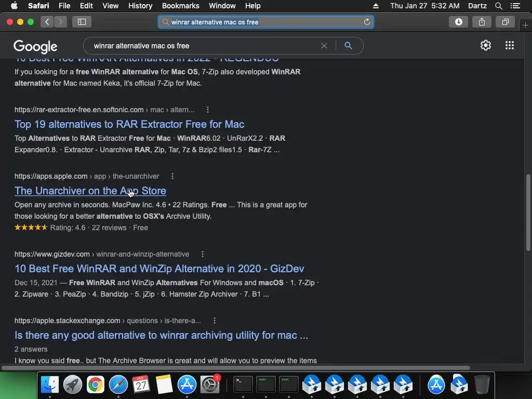The height and width of the screenshot is (399, 532).
Task: Click the '2 answers' text
Action: point(31,349)
